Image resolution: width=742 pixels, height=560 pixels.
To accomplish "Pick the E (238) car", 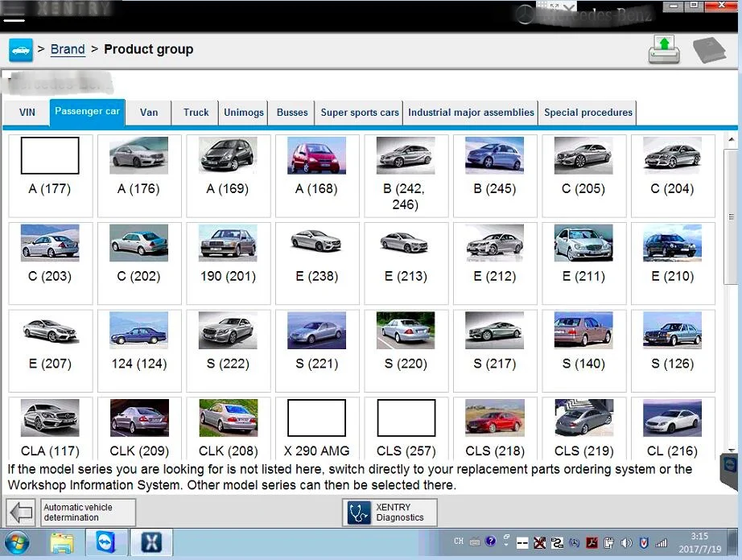I will click(x=317, y=263).
